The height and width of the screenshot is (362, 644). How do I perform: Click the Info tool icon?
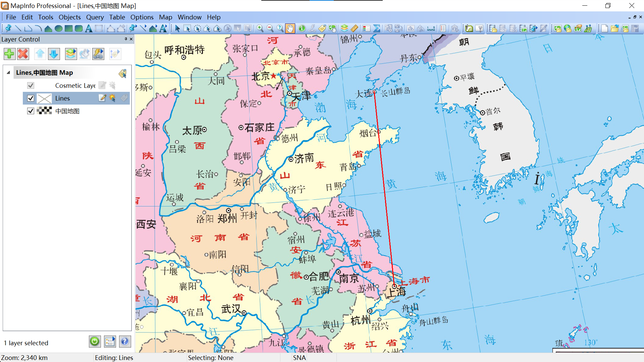pos(302,28)
